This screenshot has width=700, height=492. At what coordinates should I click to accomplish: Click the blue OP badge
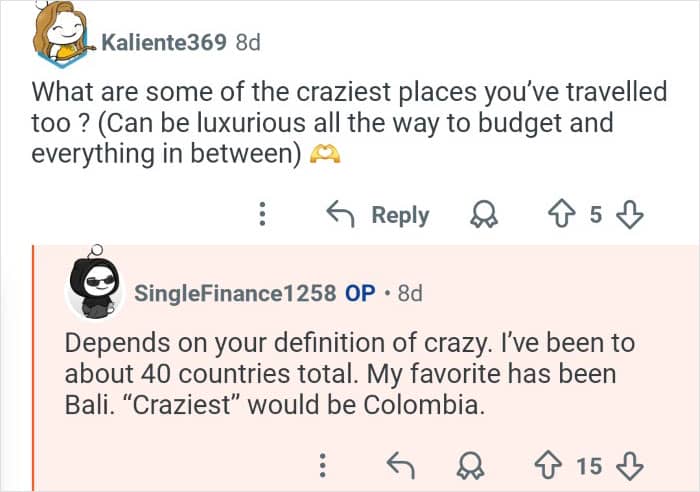pos(360,293)
